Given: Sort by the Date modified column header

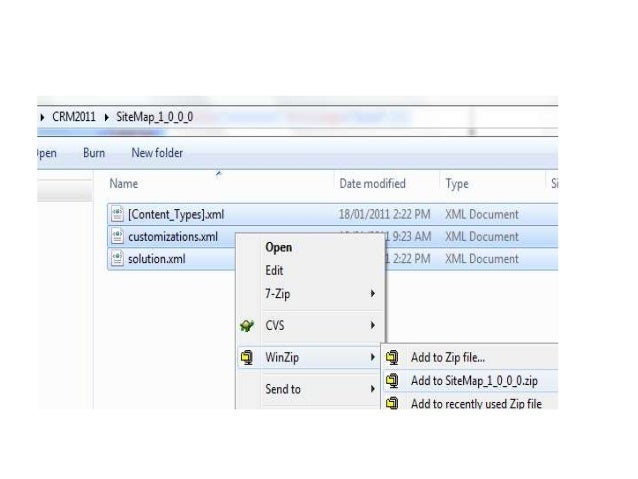Looking at the screenshot, I should [372, 184].
